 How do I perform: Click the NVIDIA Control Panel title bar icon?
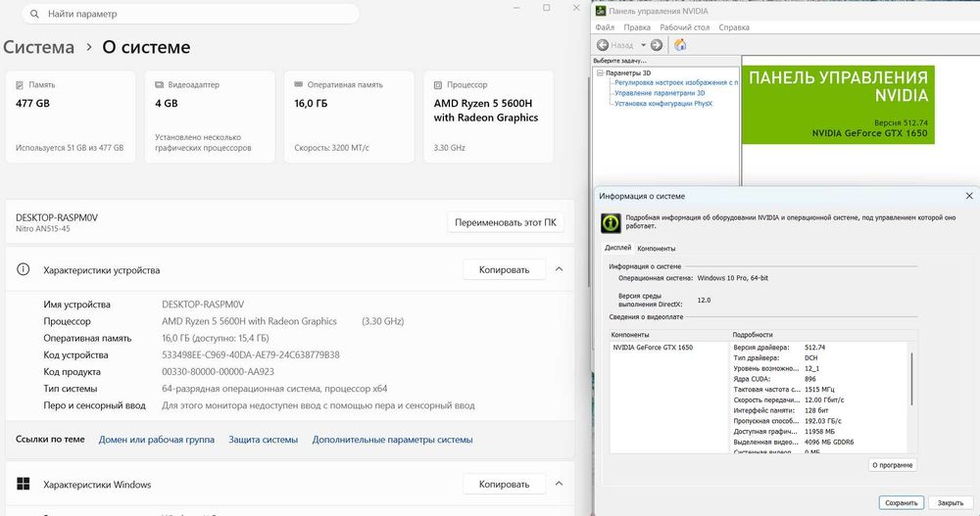pyautogui.click(x=601, y=11)
